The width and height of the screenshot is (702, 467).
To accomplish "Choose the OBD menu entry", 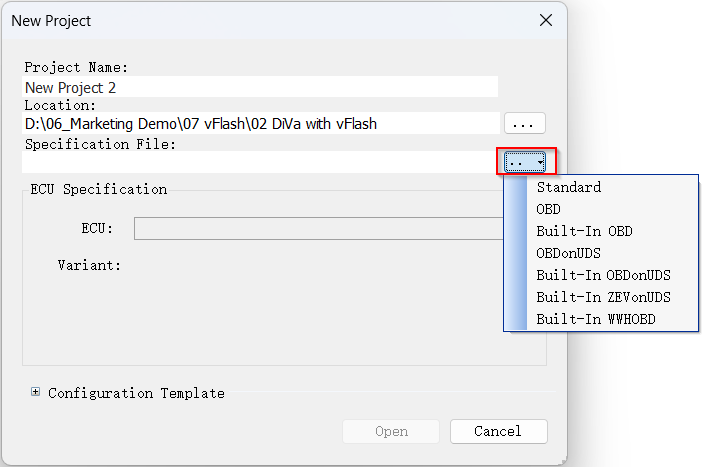I will pos(549,209).
